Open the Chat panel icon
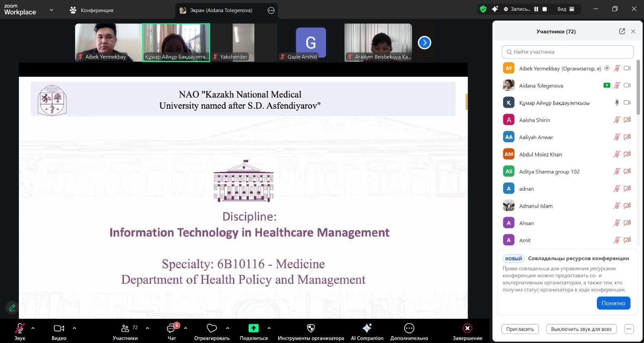644x343 pixels. (x=171, y=328)
